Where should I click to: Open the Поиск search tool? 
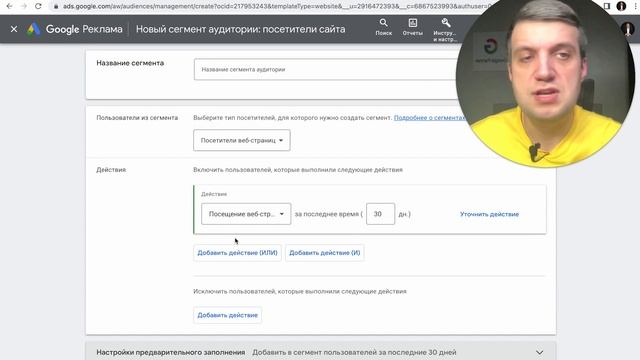[x=384, y=27]
